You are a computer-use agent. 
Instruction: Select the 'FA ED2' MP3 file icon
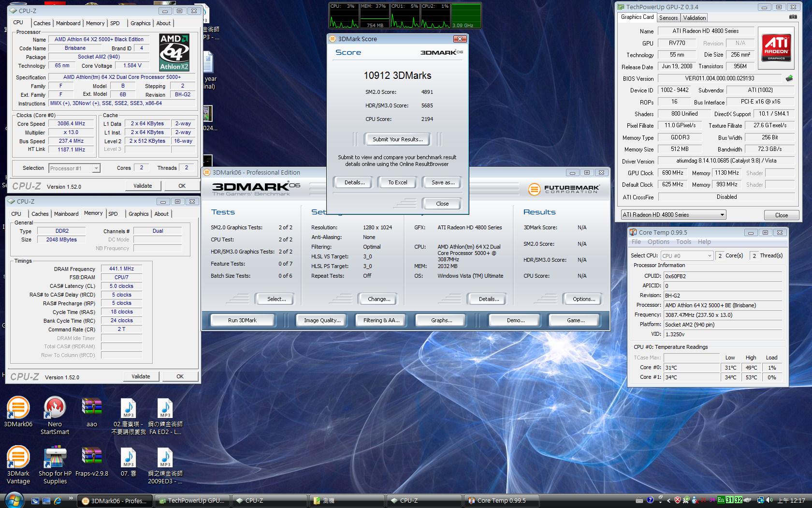[165, 416]
